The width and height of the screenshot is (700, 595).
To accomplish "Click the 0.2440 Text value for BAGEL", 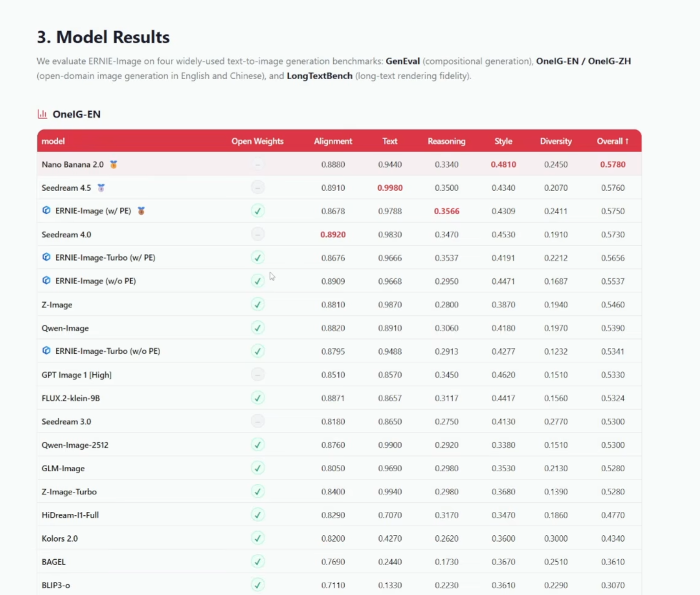I will (x=390, y=562).
